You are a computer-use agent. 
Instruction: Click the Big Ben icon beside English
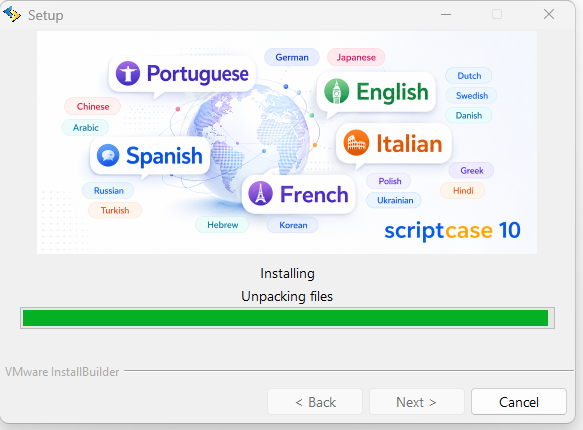click(x=336, y=91)
